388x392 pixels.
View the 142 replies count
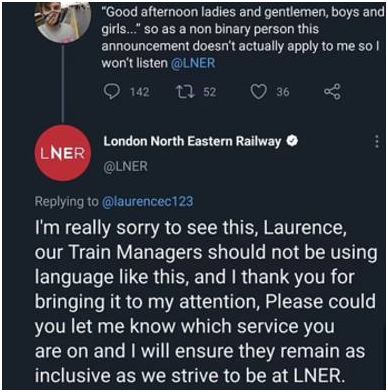coord(139,92)
